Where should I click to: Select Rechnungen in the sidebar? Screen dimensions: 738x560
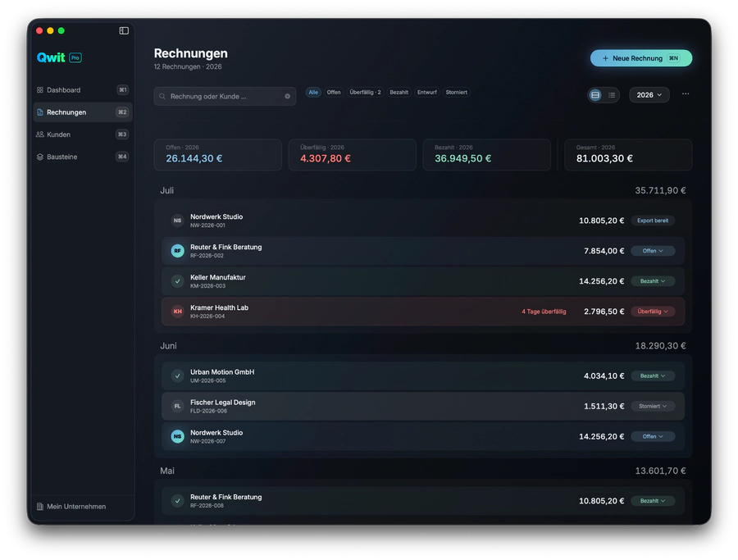tap(82, 112)
